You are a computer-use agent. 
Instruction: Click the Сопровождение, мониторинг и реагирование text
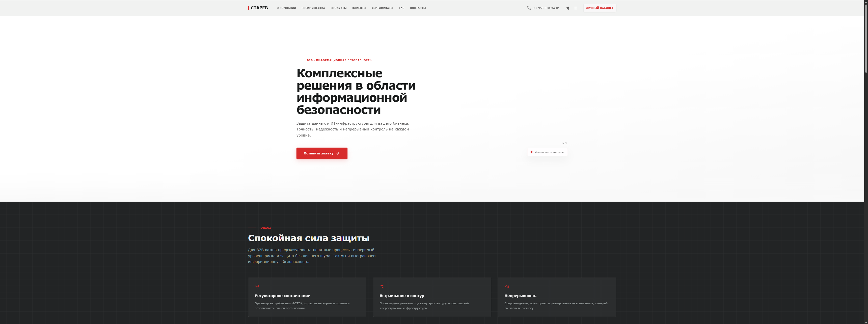[556, 306]
